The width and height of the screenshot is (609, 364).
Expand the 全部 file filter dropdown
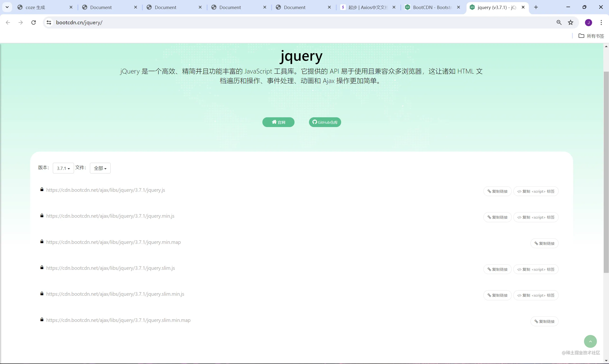tap(100, 168)
